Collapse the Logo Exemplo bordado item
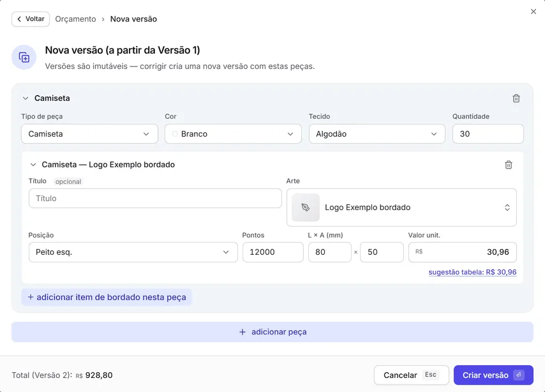This screenshot has height=392, width=545. pyautogui.click(x=33, y=165)
